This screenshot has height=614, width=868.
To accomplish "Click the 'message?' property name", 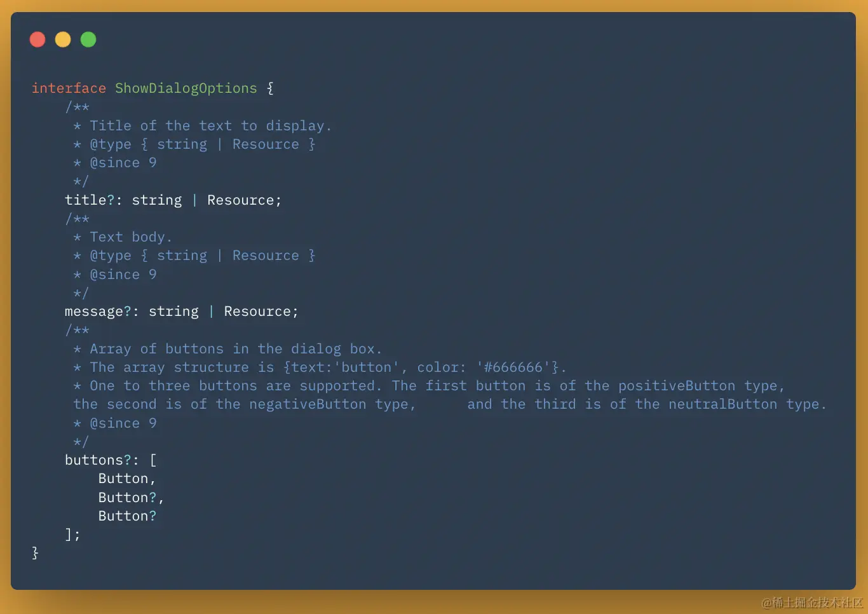I will point(98,311).
